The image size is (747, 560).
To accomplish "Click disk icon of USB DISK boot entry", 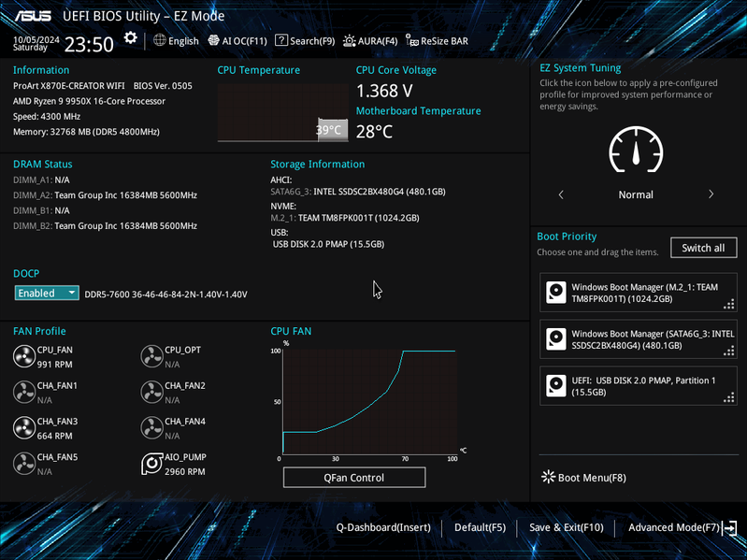I will point(556,386).
